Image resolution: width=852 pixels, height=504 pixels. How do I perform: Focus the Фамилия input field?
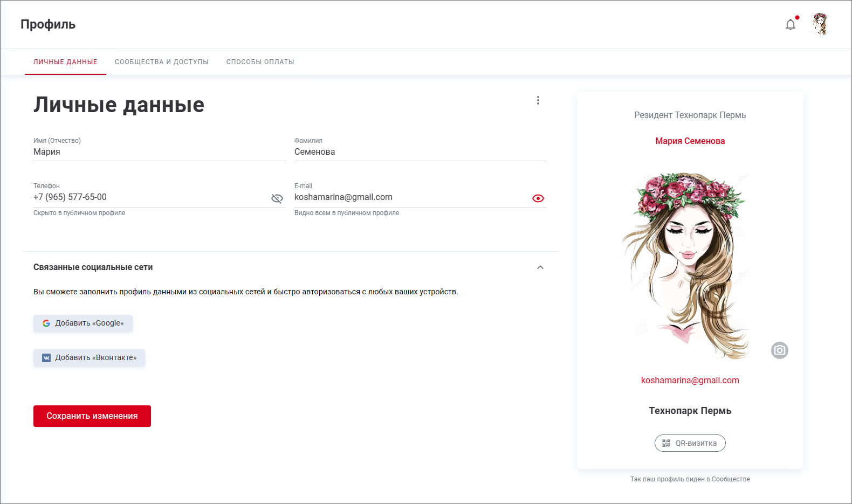click(420, 152)
